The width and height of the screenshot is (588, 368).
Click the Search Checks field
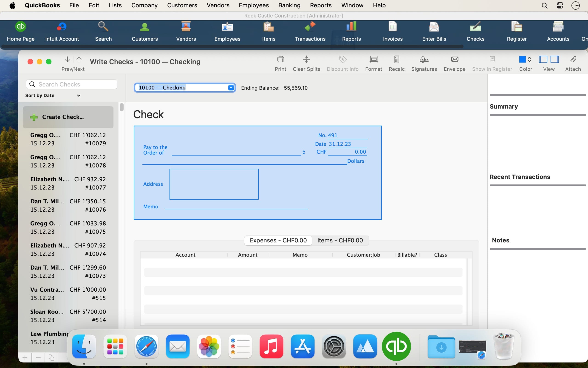(72, 84)
